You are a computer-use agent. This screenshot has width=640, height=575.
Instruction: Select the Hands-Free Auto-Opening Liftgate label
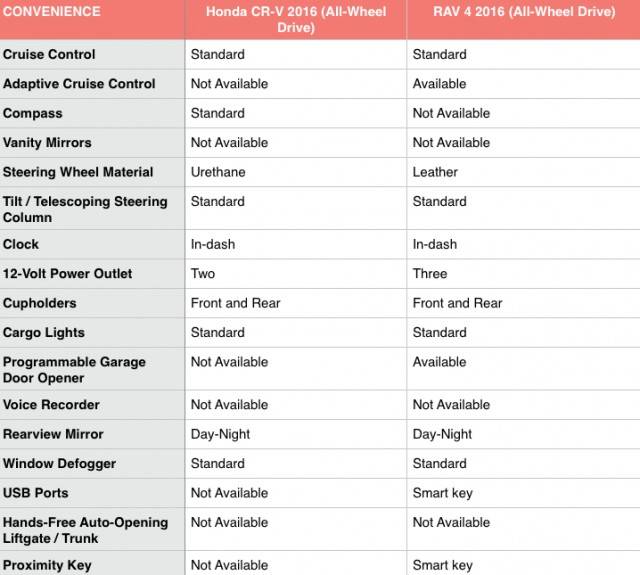coord(85,530)
